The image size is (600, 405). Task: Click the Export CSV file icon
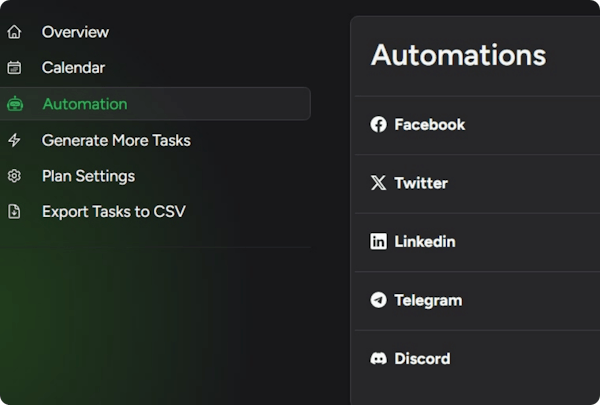click(14, 212)
